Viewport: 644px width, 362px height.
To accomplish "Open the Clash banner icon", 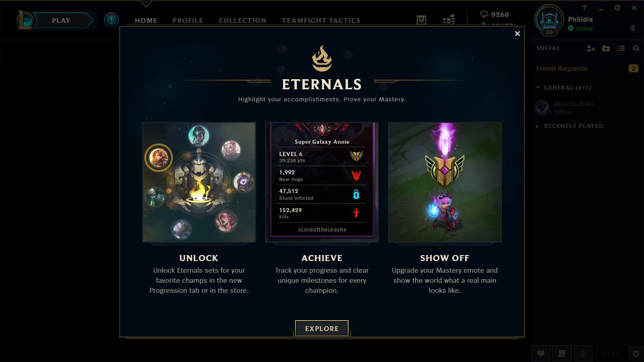I will 421,20.
